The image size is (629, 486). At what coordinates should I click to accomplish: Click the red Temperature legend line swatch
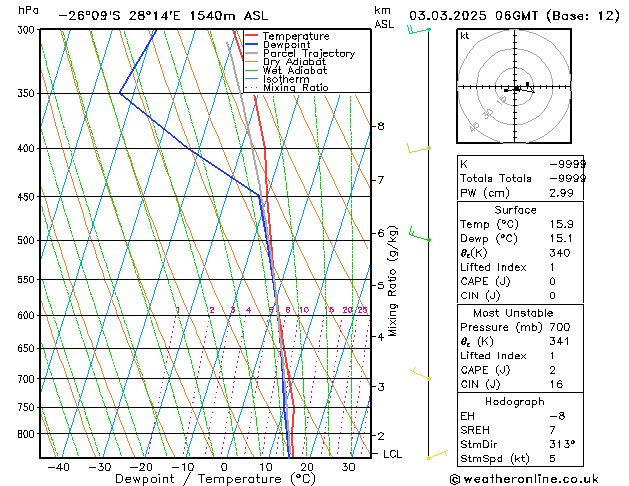click(251, 35)
